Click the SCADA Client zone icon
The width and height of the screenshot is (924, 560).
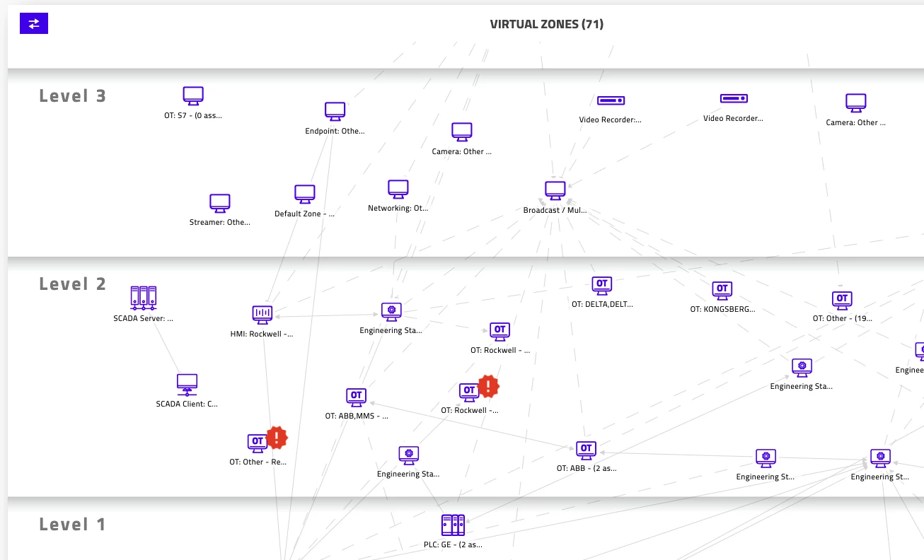point(187,384)
